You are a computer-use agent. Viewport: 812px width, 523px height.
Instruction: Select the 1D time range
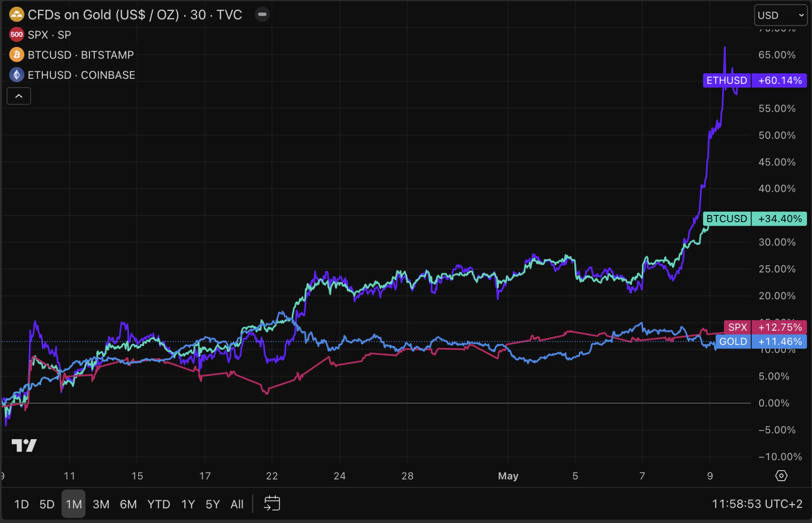point(21,504)
